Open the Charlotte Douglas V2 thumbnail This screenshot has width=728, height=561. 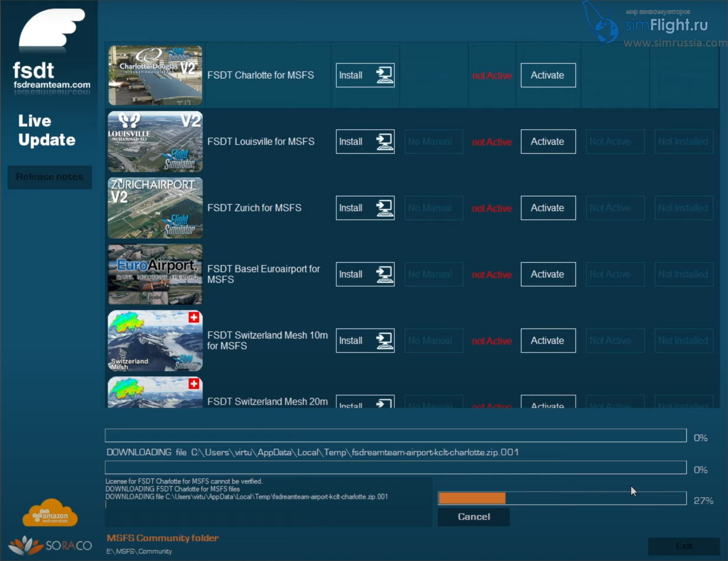[x=155, y=75]
